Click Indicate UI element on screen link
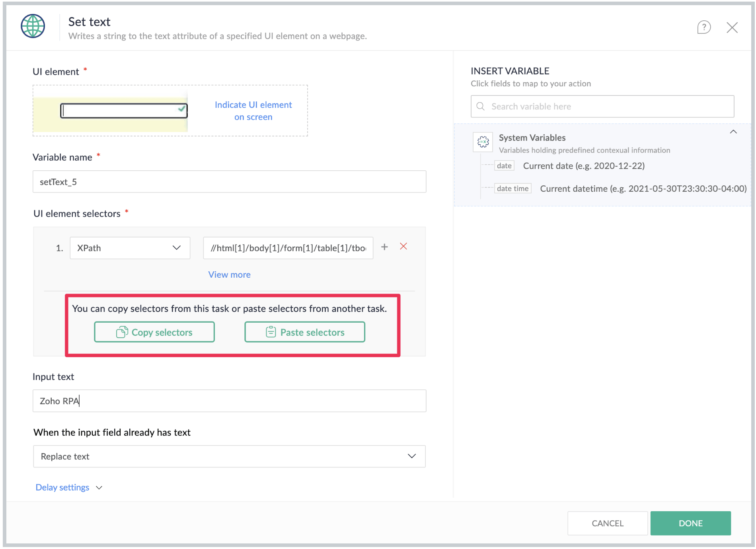 pos(253,111)
